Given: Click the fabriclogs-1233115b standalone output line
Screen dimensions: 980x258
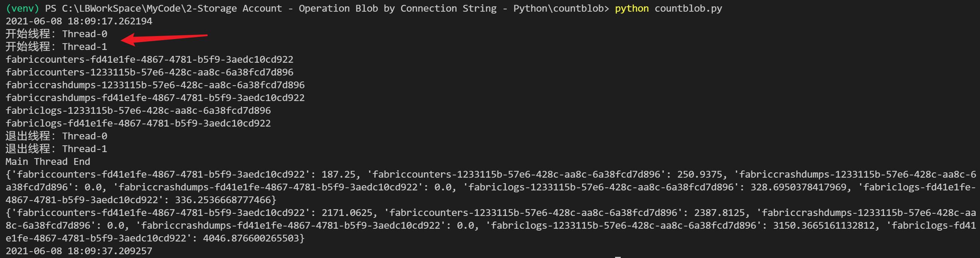Looking at the screenshot, I should (138, 110).
